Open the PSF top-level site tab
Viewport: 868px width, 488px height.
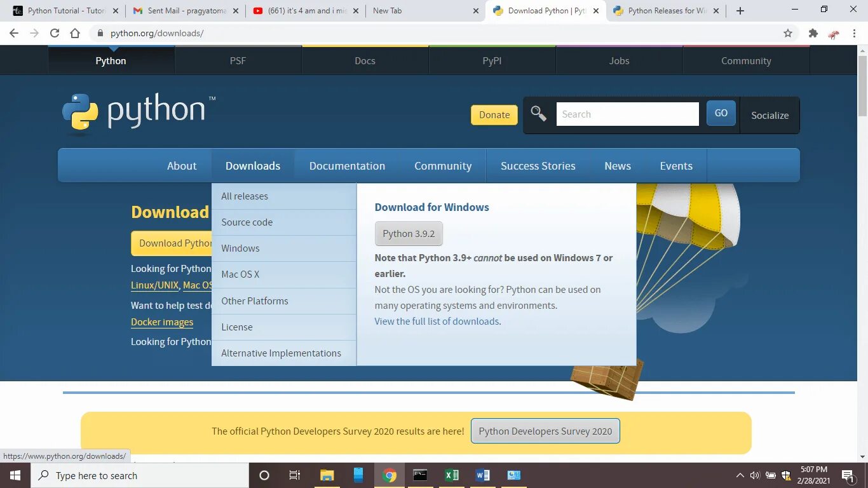coord(238,61)
